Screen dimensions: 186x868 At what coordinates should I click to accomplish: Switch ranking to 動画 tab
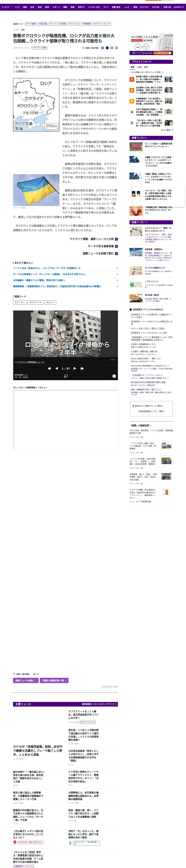[146, 67]
